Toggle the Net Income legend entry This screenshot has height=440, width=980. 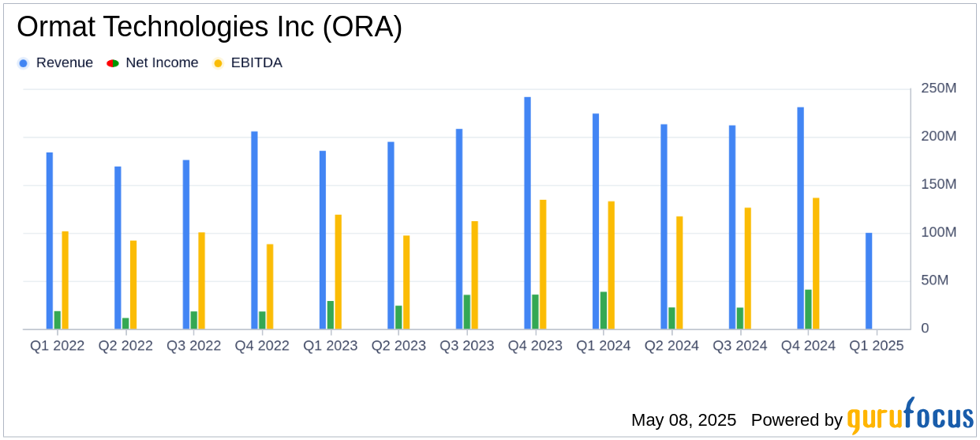pos(153,63)
